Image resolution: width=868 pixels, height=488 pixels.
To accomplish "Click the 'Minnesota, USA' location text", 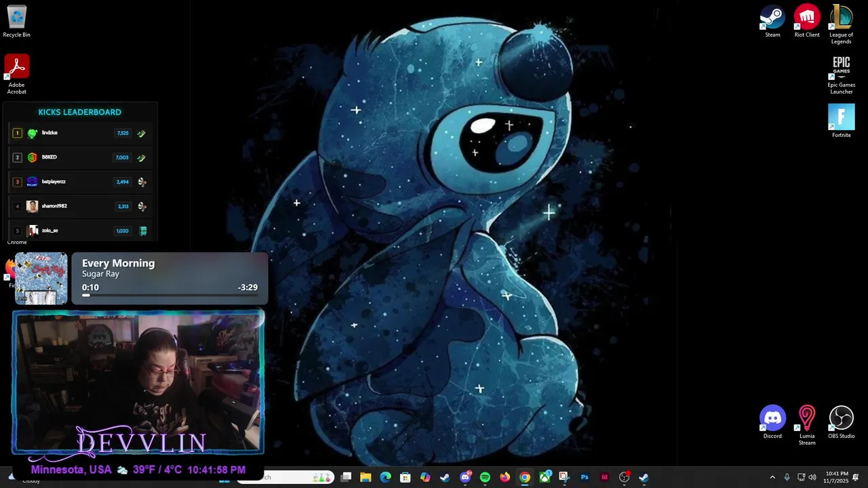I will [x=71, y=470].
